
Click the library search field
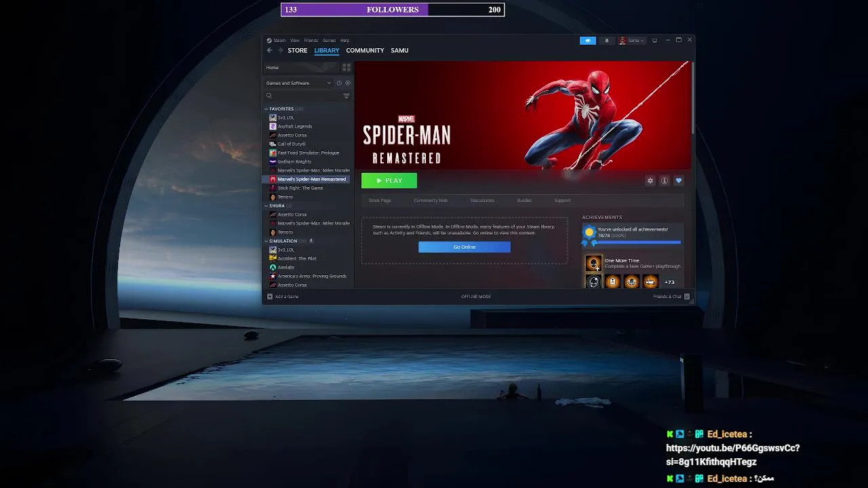[x=302, y=96]
